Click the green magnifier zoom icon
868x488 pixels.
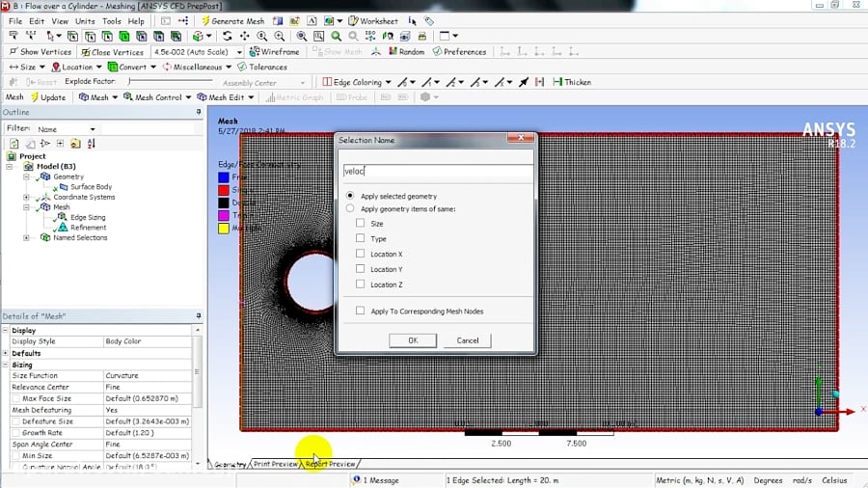coord(336,36)
